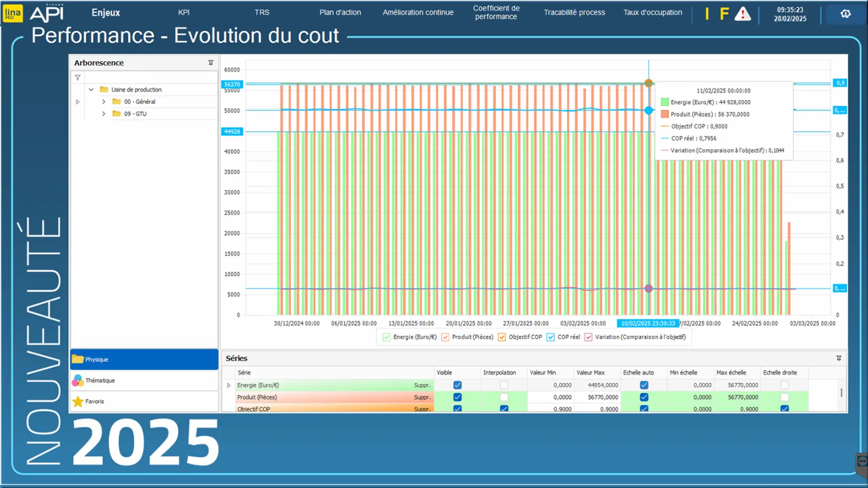The image size is (868, 488).
Task: Toggle COP réel legend checkbox
Action: tap(550, 337)
